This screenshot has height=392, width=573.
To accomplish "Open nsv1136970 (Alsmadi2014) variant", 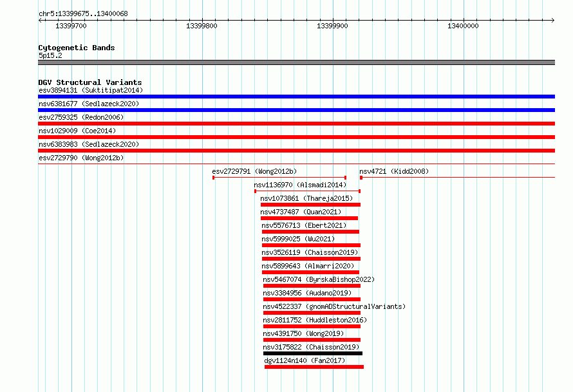I will [x=300, y=185].
